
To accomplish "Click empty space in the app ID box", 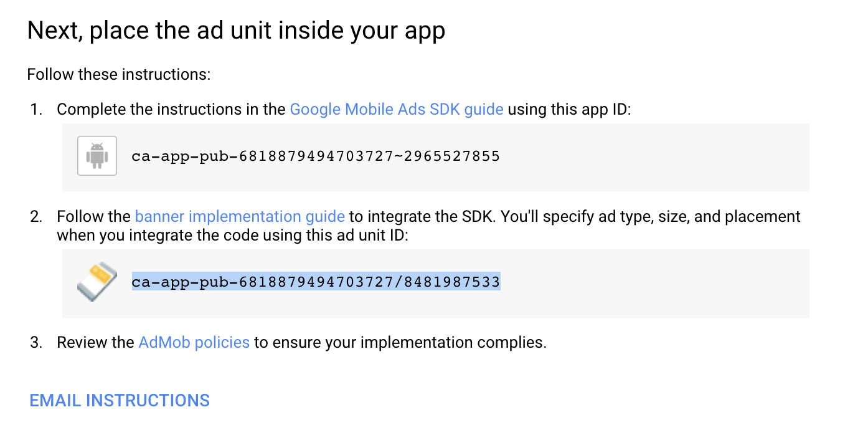I will pyautogui.click(x=654, y=157).
